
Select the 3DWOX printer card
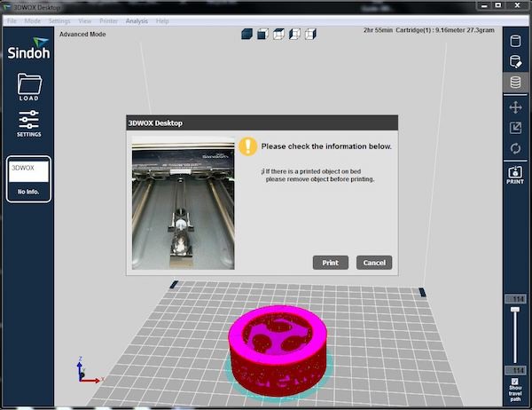[28, 179]
